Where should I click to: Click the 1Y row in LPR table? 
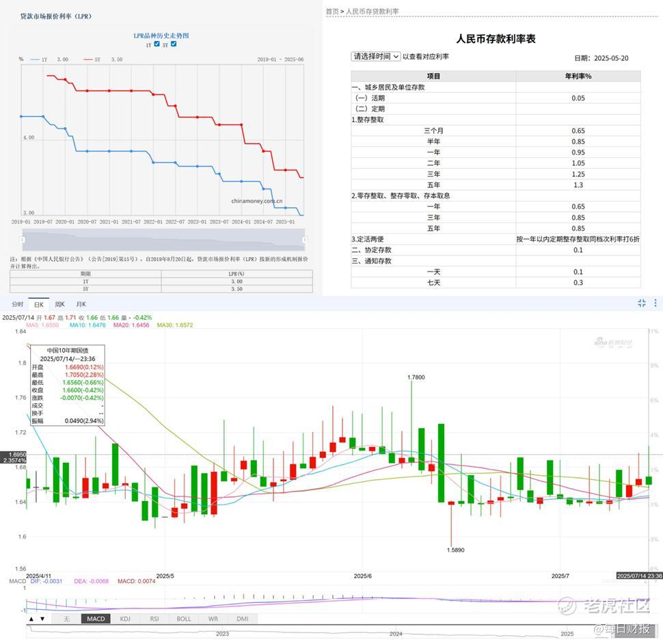coord(161,281)
